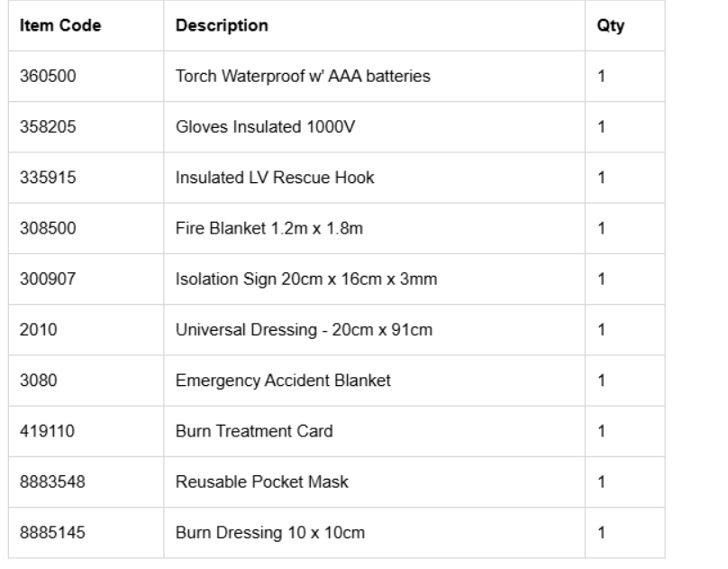Select Emergency Accident Blanket description
This screenshot has width=728, height=569.
coord(283,381)
